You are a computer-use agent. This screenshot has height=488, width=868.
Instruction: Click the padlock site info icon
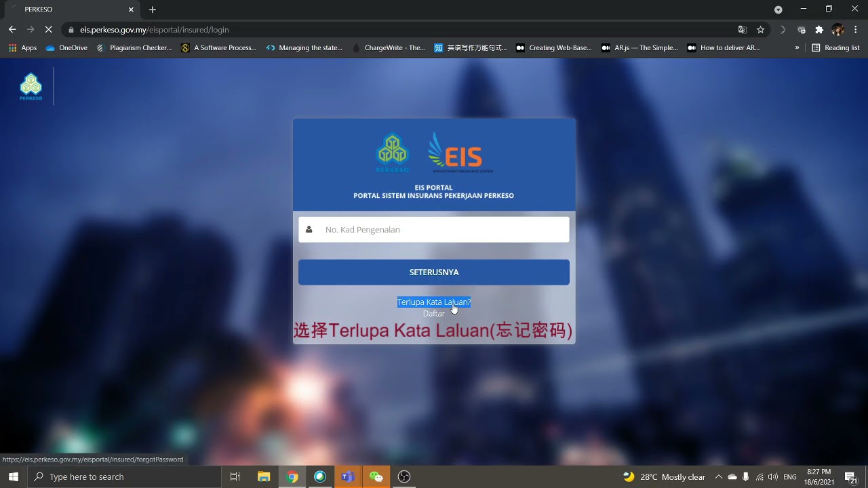[71, 30]
